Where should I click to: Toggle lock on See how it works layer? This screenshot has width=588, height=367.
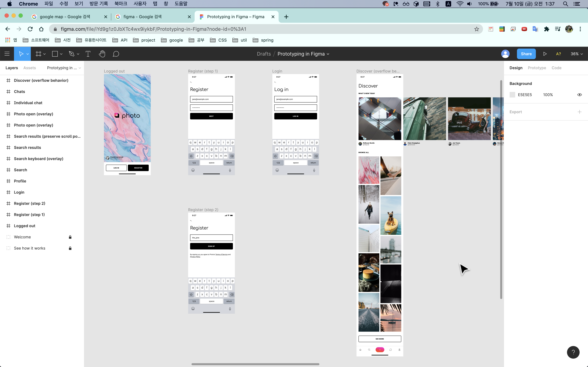[x=70, y=248]
